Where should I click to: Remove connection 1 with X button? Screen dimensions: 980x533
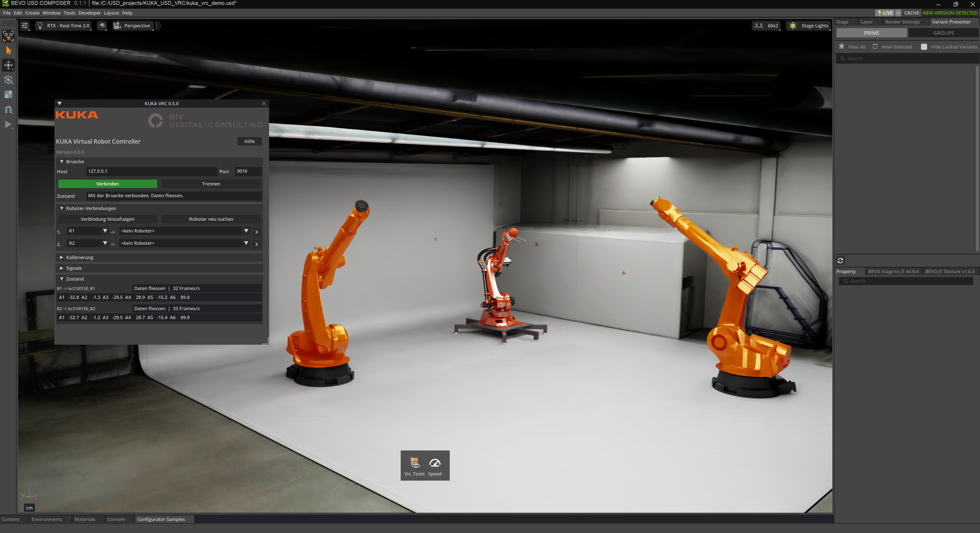tap(257, 232)
